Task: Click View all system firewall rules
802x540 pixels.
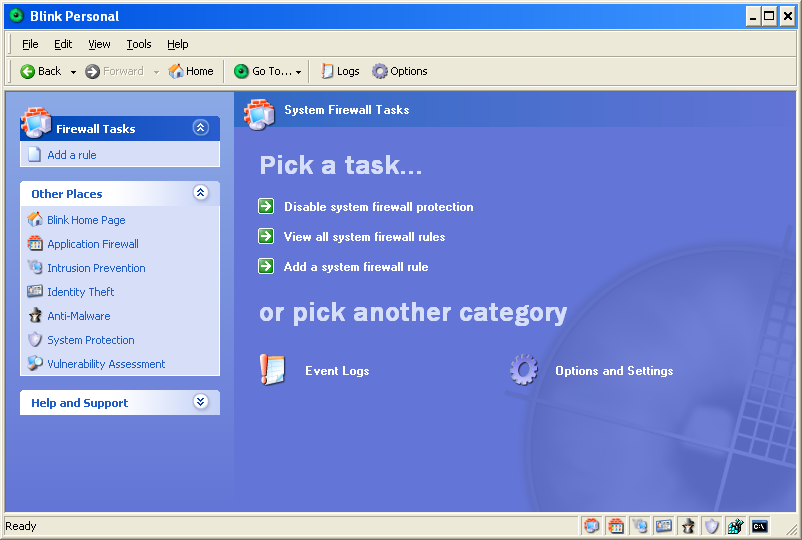Action: pyautogui.click(x=364, y=237)
